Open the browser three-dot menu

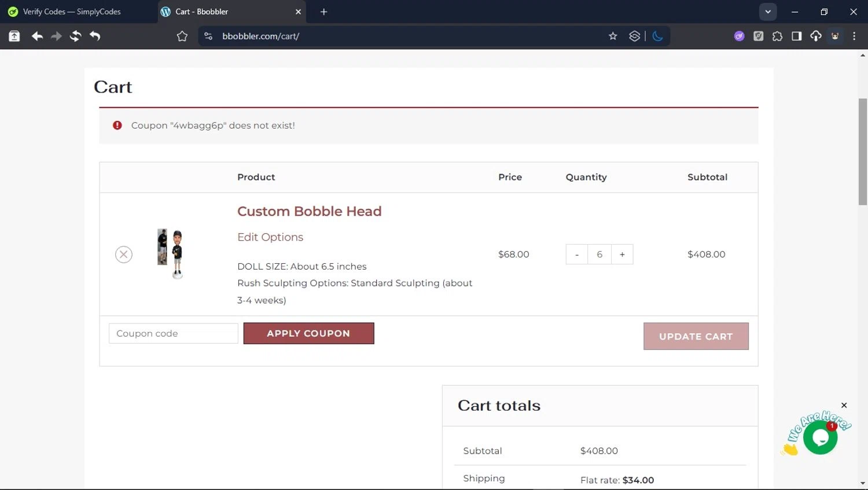point(854,36)
